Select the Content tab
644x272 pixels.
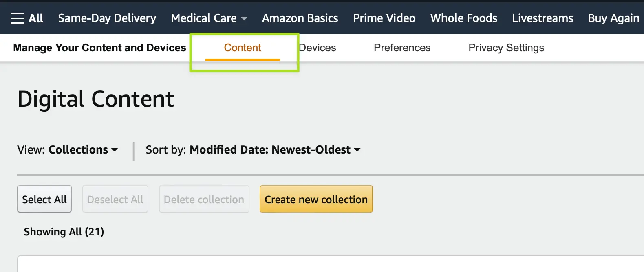243,48
